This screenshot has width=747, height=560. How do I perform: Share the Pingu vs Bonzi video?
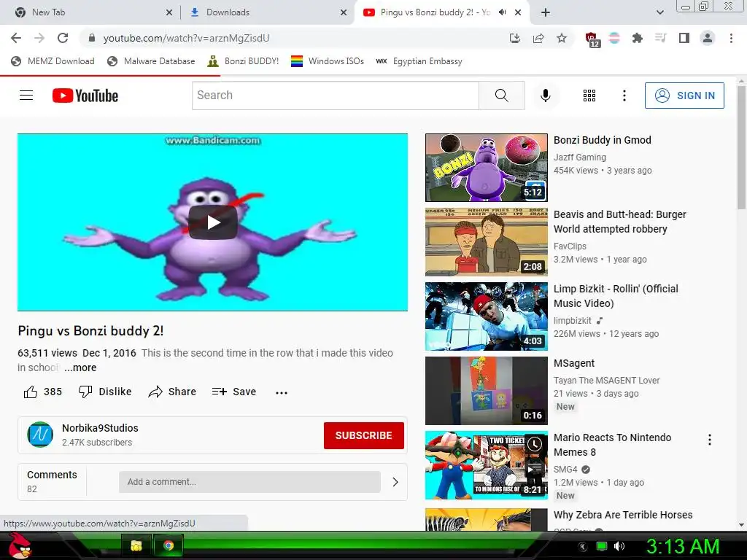pyautogui.click(x=172, y=392)
